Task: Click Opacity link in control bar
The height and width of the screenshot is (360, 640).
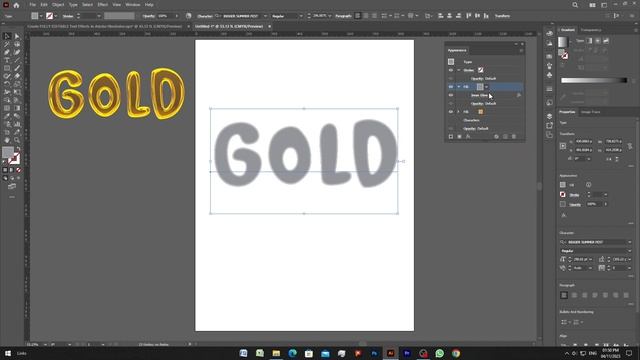Action: coord(149,16)
